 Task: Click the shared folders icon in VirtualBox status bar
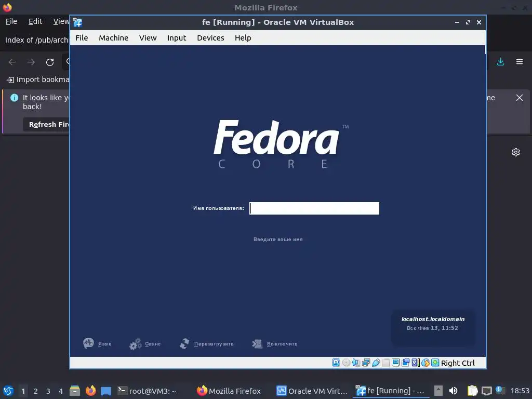point(386,363)
